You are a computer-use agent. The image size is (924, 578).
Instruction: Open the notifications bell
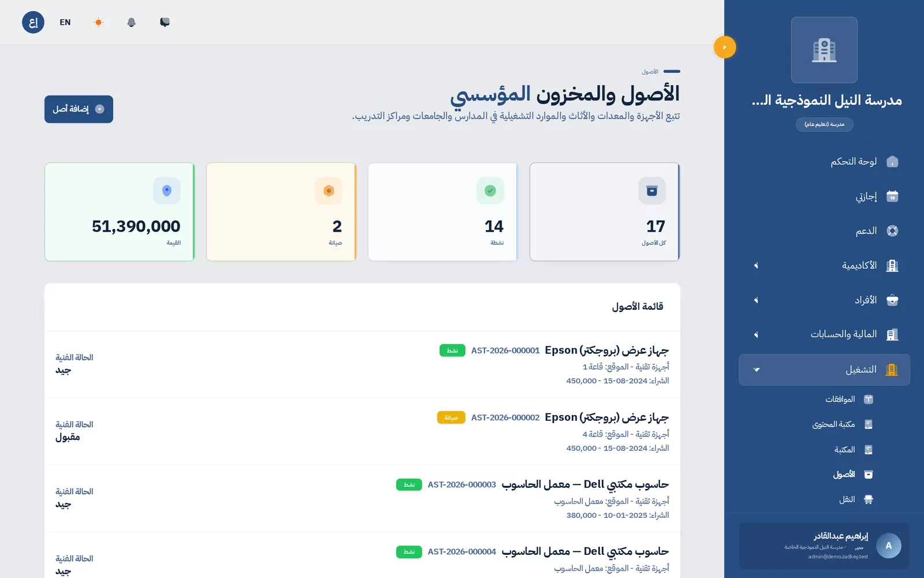[132, 23]
